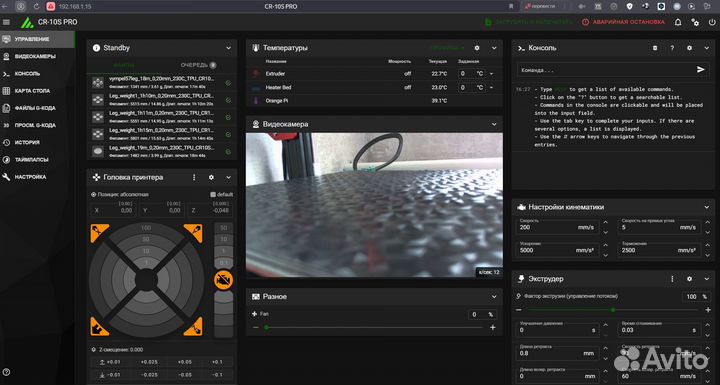
Task: Click the Fan speed slider track
Action: [x=374, y=328]
